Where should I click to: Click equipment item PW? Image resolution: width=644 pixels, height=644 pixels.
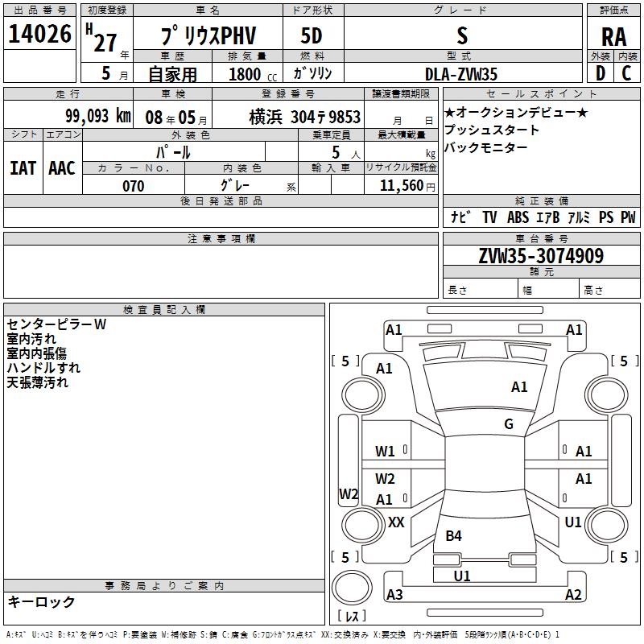tap(628, 217)
